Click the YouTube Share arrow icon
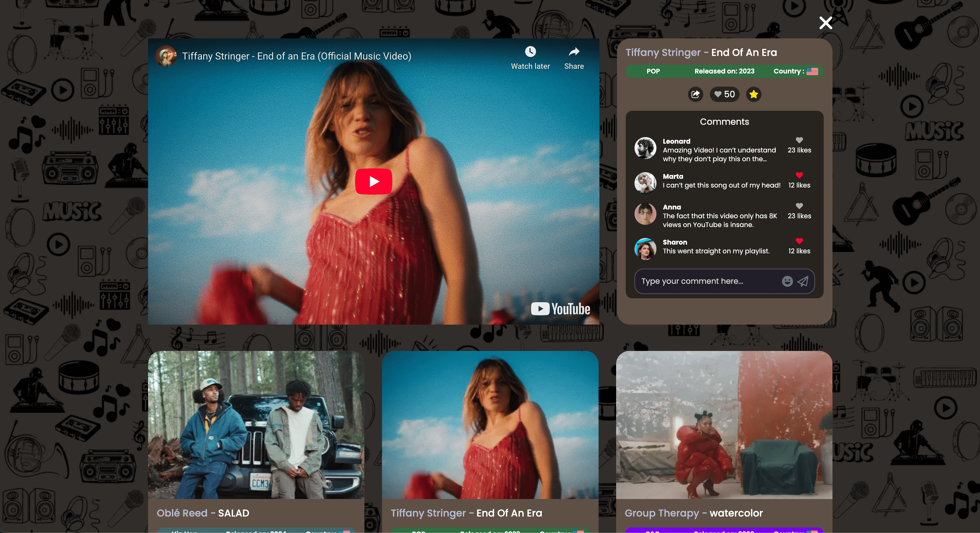Image resolution: width=980 pixels, height=533 pixels. 574,52
